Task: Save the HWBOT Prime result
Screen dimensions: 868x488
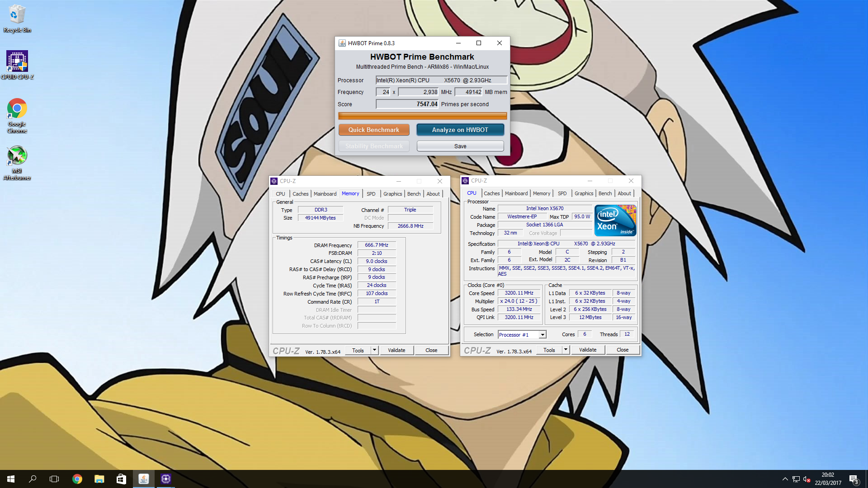Action: pyautogui.click(x=460, y=146)
